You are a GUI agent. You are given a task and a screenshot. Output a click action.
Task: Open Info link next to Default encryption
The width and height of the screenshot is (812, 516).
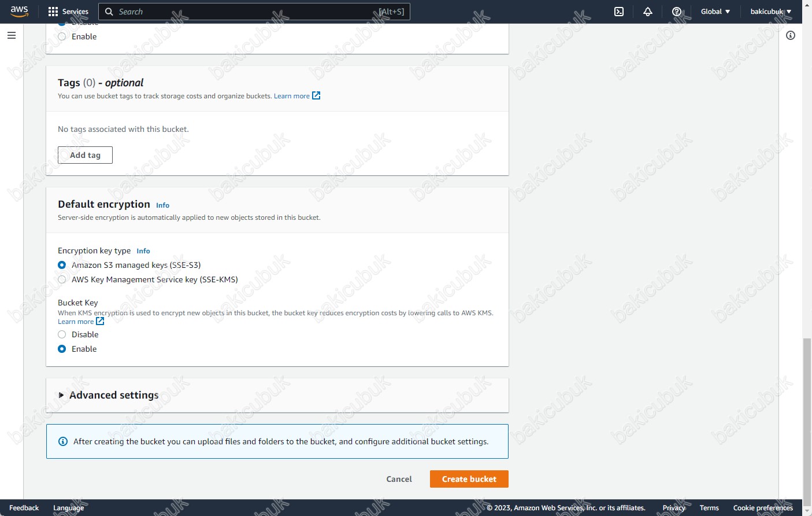pyautogui.click(x=162, y=205)
